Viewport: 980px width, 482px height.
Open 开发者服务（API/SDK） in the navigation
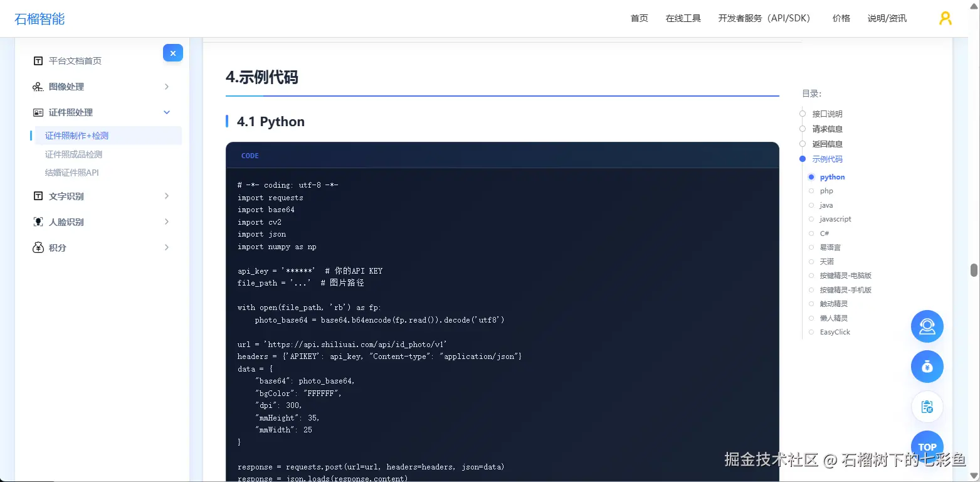click(766, 18)
